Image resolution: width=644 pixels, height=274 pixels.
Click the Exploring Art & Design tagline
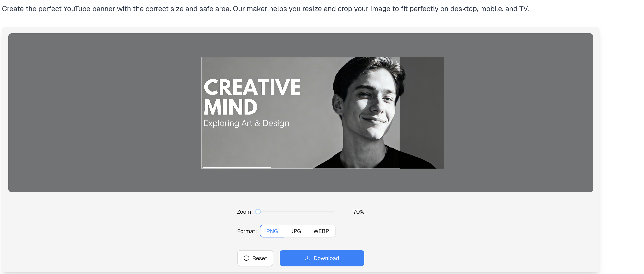246,123
